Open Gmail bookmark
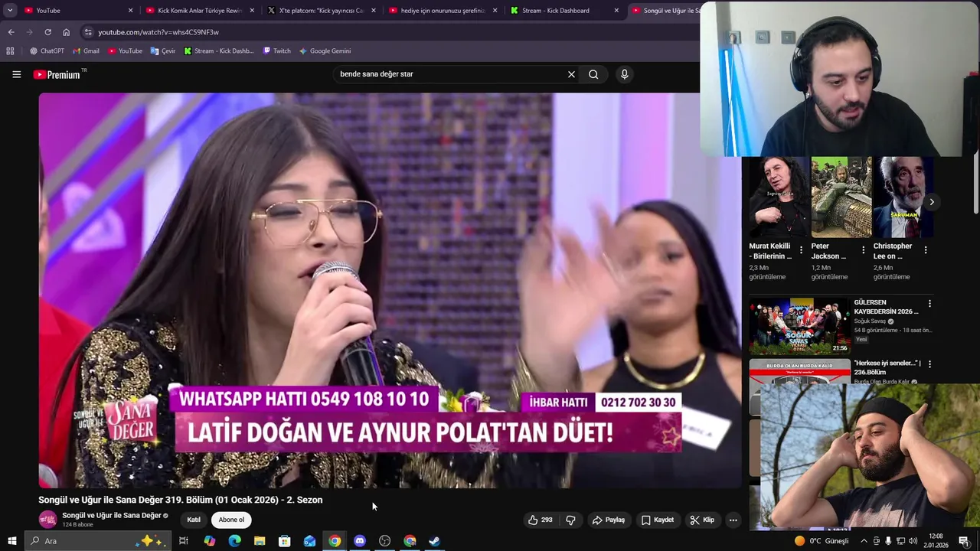 [x=86, y=51]
